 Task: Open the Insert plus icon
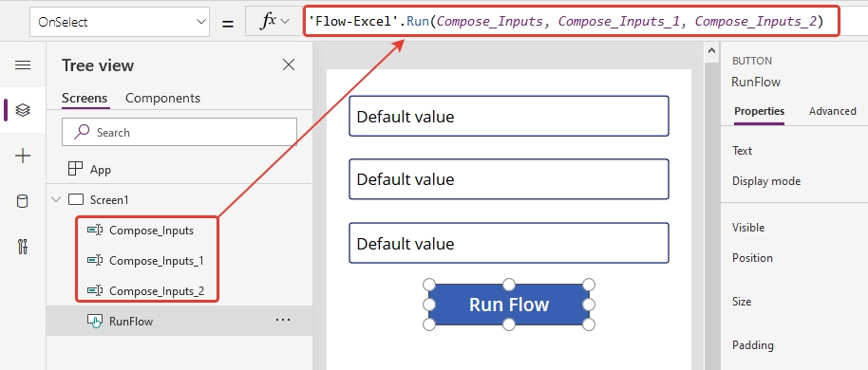tap(23, 156)
